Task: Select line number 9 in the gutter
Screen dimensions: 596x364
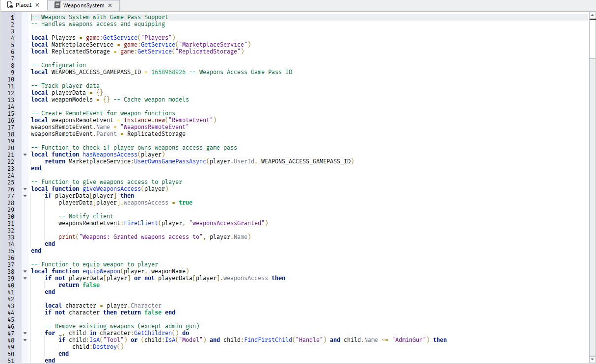Action: (12, 72)
